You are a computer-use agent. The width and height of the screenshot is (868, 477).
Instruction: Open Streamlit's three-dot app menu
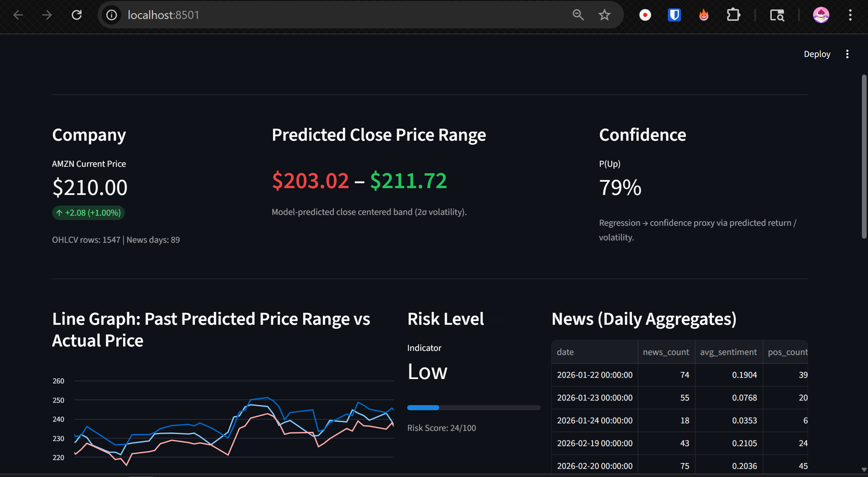tap(847, 54)
